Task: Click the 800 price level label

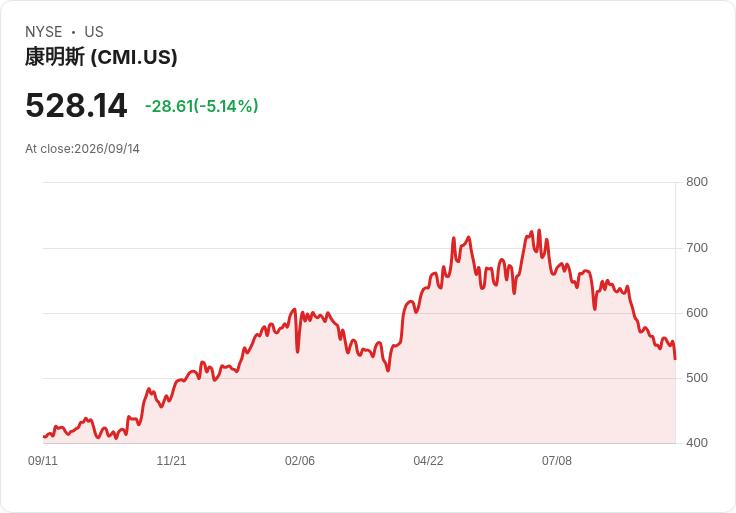Action: pyautogui.click(x=697, y=182)
